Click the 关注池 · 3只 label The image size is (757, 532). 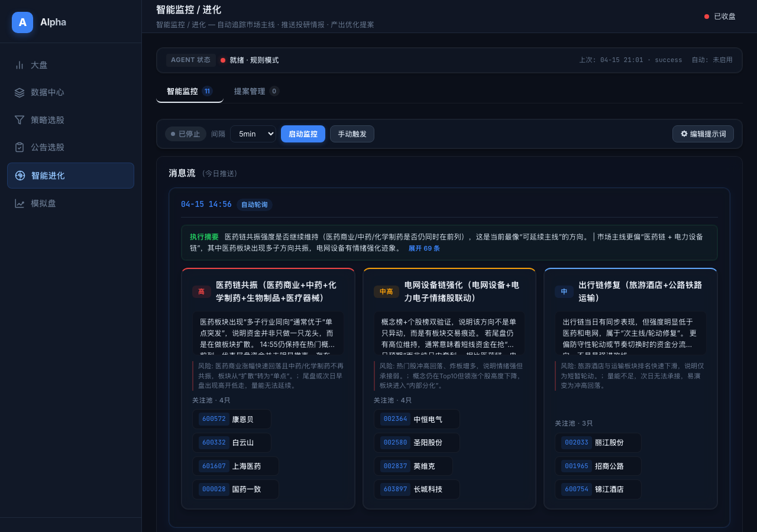pos(574,423)
